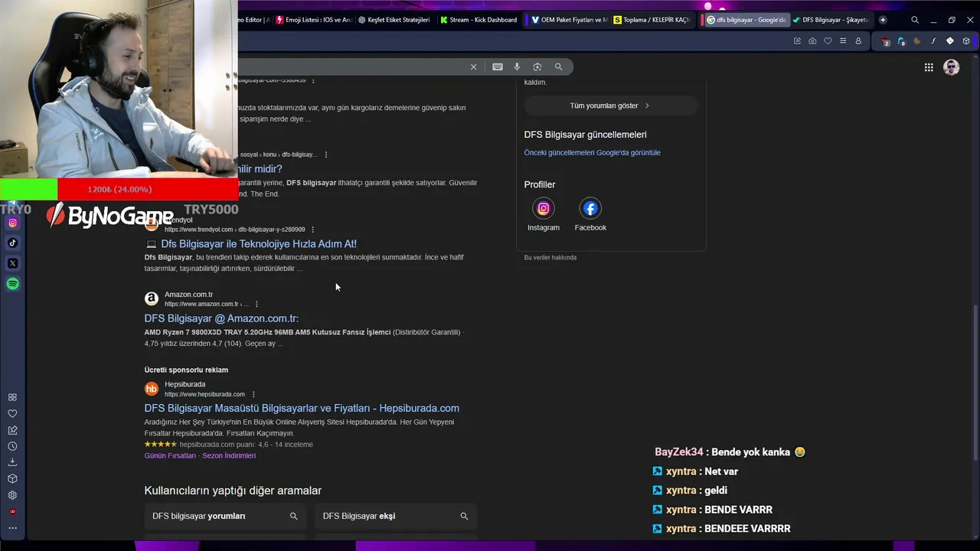The height and width of the screenshot is (551, 980).
Task: Switch to OEM Paket Fiyatları tab
Action: point(569,20)
